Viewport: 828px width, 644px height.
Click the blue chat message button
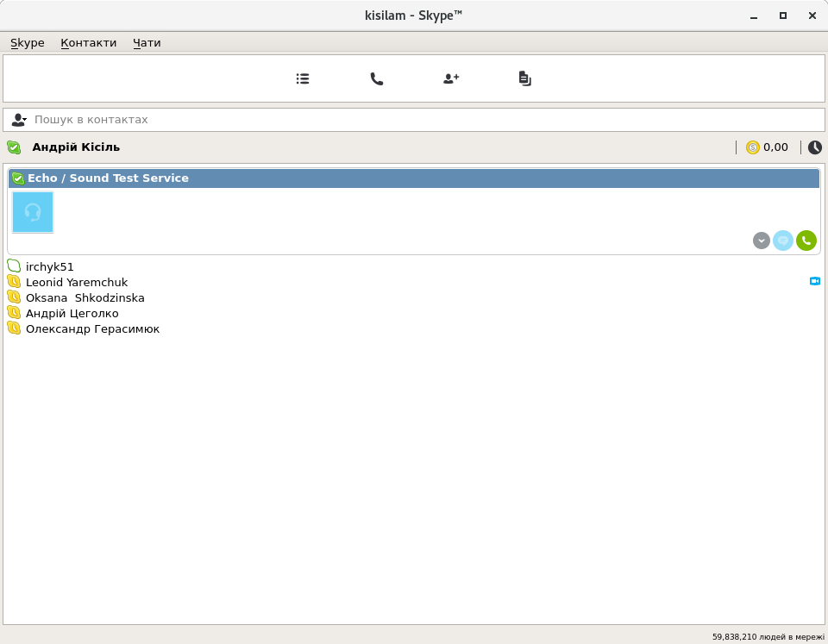[x=783, y=241]
